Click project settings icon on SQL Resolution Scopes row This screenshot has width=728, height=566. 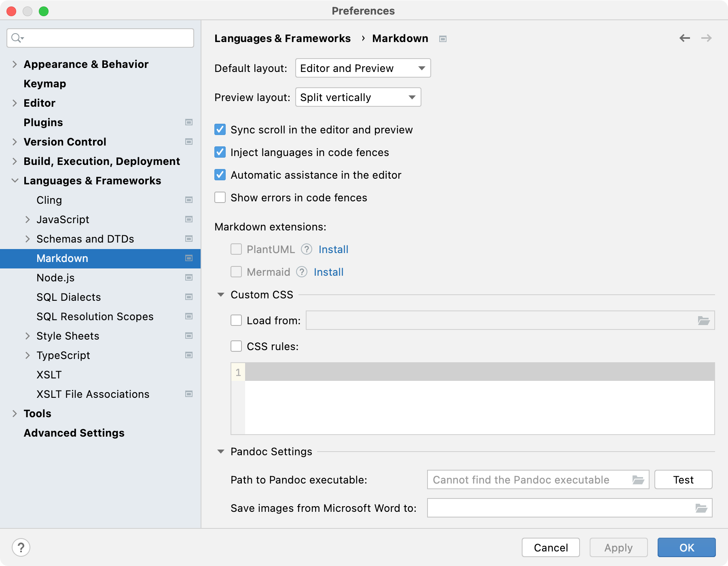pyautogui.click(x=189, y=316)
